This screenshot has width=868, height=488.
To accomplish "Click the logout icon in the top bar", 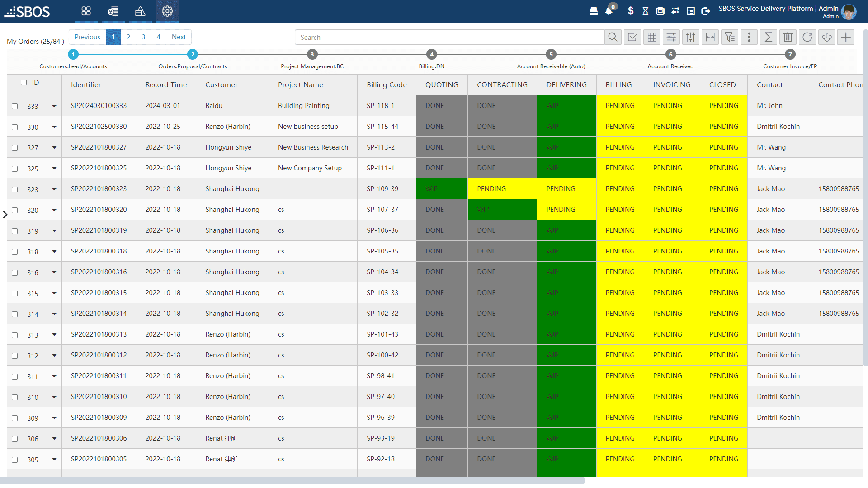I will [706, 10].
